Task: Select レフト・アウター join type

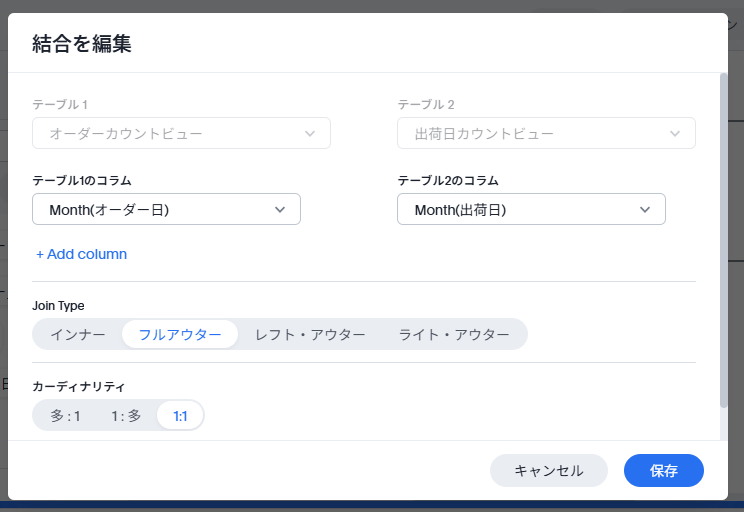Action: tap(310, 335)
